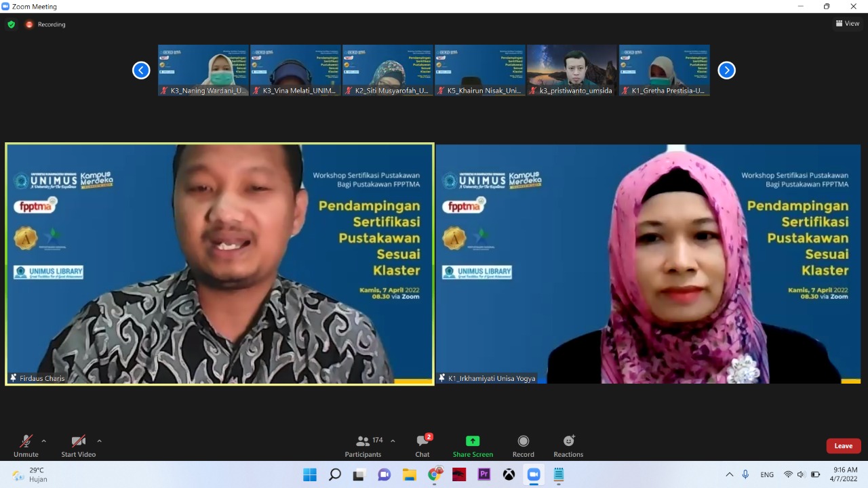The image size is (868, 488).
Task: Open the Windows Start menu
Action: tap(309, 474)
